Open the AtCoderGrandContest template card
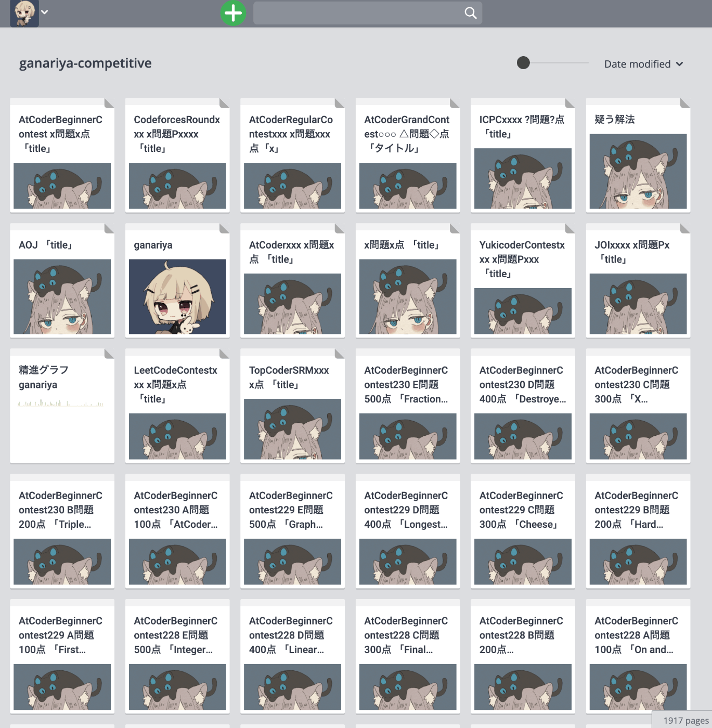This screenshot has width=712, height=728. (408, 155)
